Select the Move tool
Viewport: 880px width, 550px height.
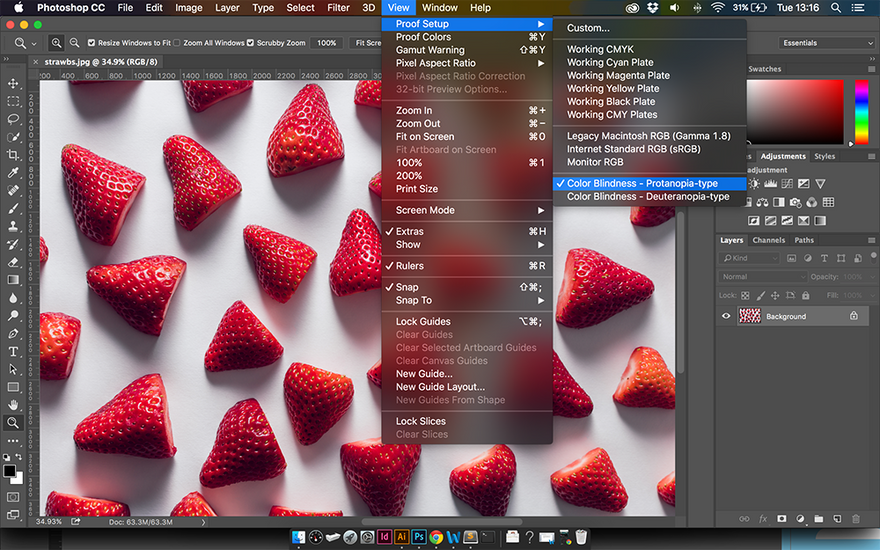[x=13, y=84]
